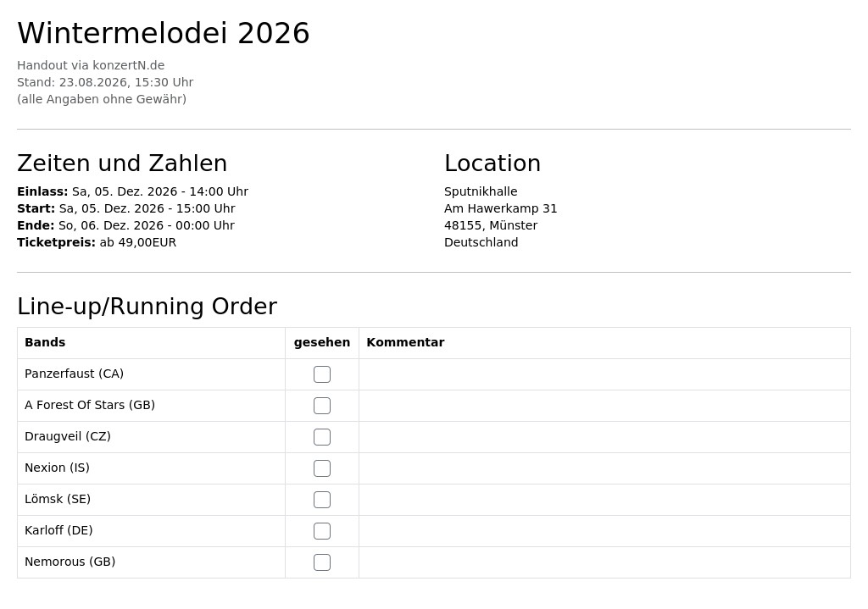This screenshot has height=609, width=868.
Task: Click the Kommentar column header
Action: tap(405, 342)
